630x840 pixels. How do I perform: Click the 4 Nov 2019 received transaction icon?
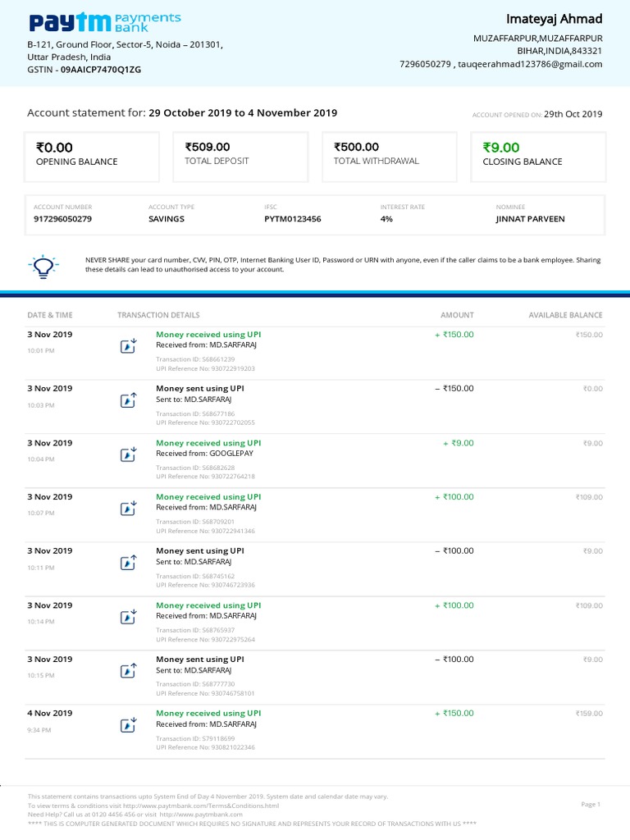click(128, 725)
